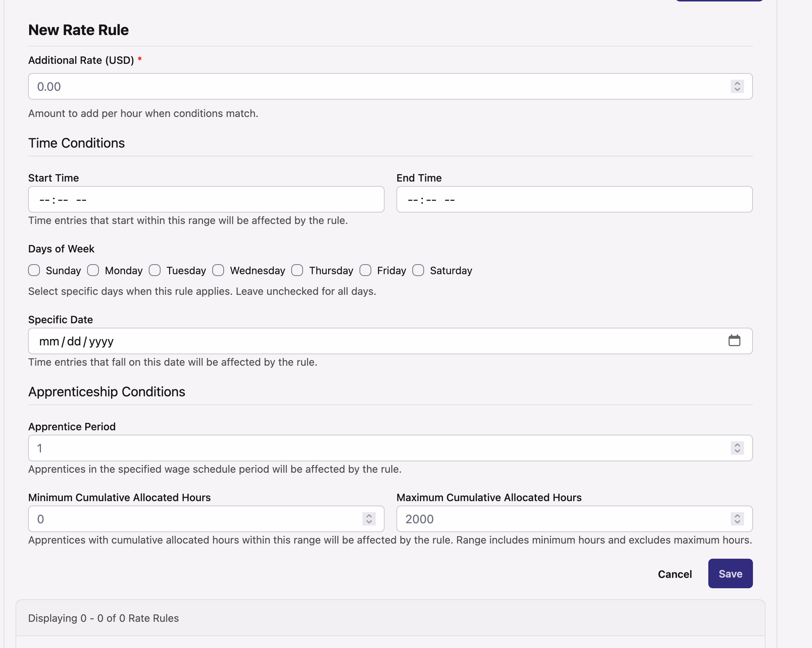Viewport: 812px width, 648px height.
Task: Click the 'Displaying 0 - 0 of 0 Rate Rules' text
Action: tap(104, 618)
